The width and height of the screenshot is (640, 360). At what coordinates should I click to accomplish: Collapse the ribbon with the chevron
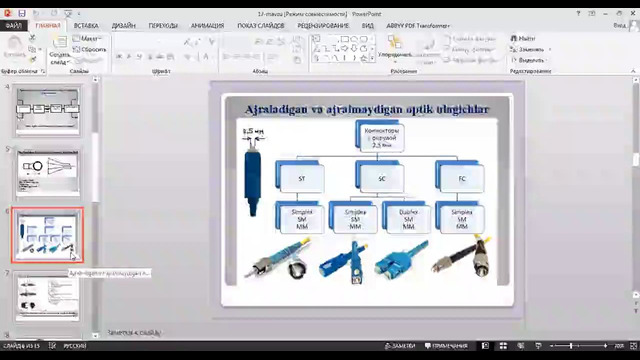click(633, 71)
